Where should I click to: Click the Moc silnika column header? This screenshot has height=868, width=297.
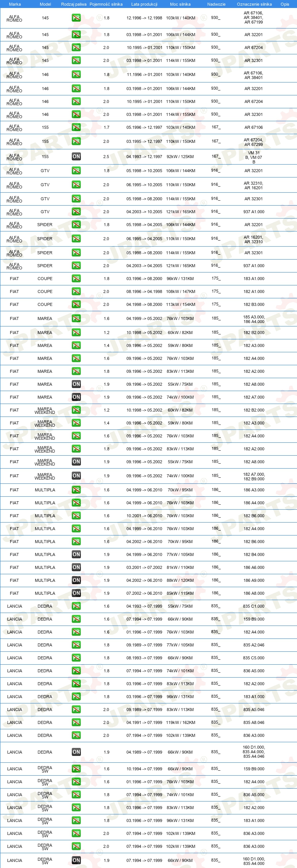[x=180, y=4]
